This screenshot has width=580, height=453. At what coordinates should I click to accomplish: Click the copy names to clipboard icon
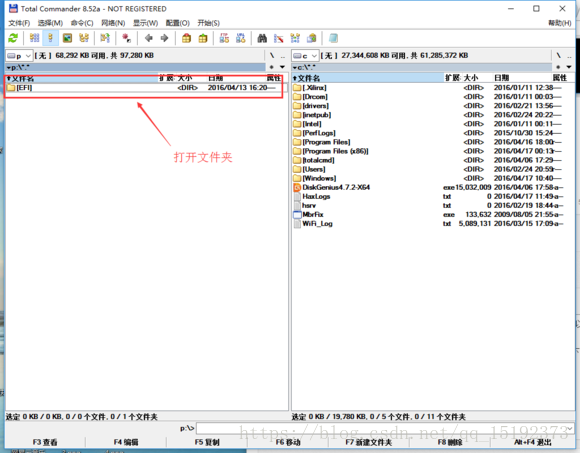(x=312, y=38)
